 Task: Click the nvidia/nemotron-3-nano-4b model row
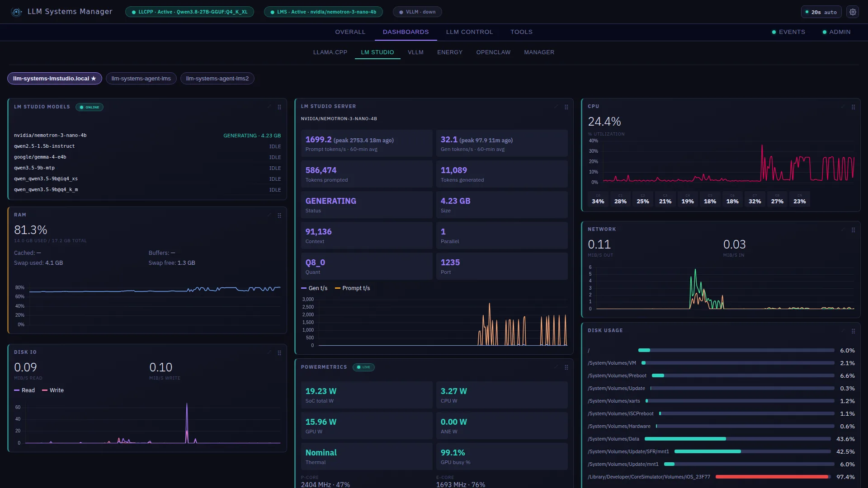click(x=147, y=136)
